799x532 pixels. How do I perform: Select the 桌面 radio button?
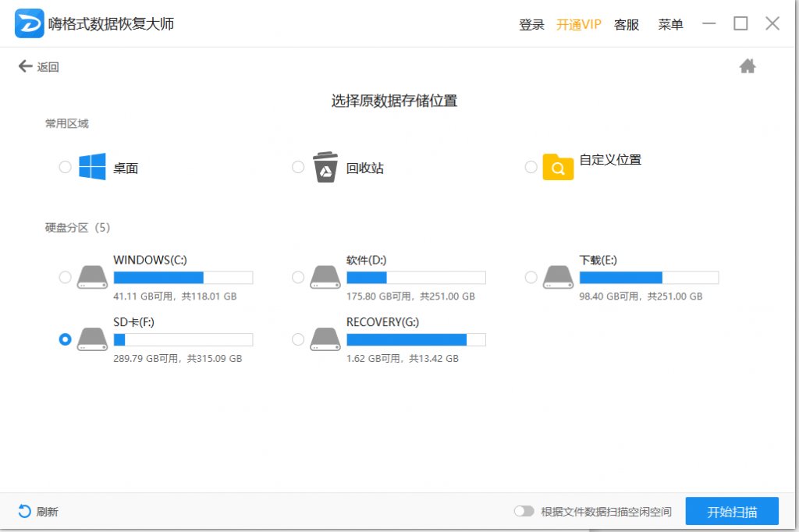(65, 166)
